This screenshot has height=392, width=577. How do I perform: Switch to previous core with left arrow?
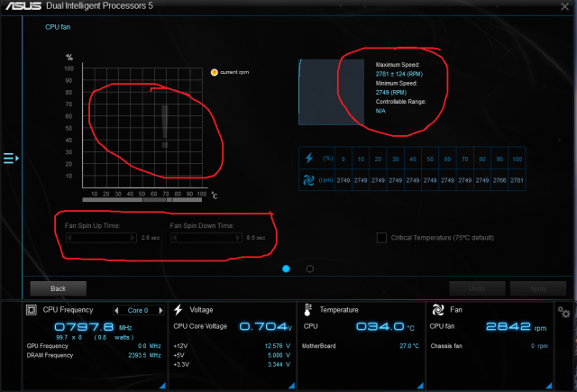coord(116,310)
